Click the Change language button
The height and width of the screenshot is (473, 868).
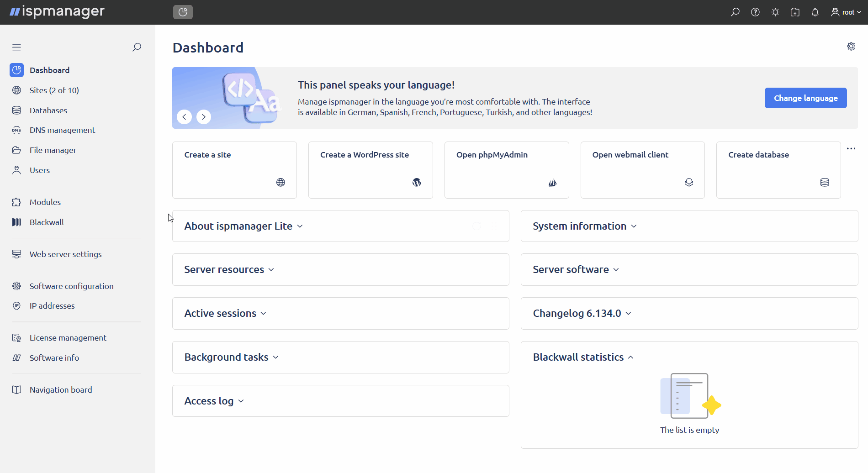pos(805,98)
